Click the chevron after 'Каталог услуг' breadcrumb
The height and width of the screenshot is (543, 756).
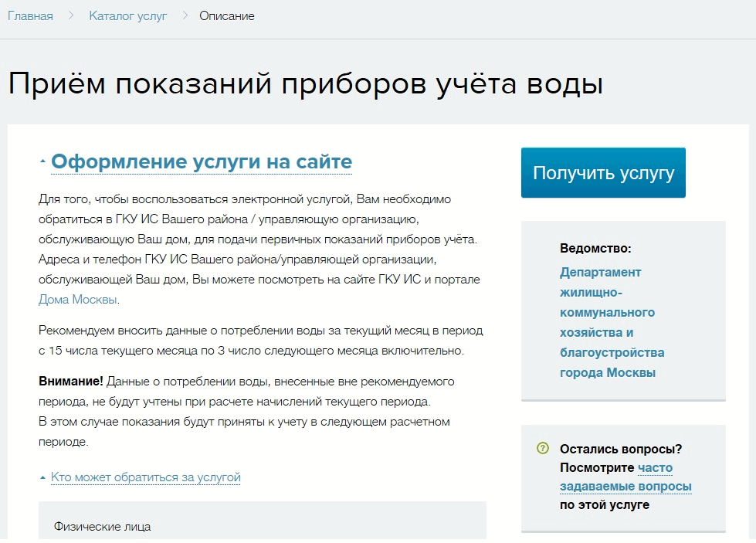[185, 15]
